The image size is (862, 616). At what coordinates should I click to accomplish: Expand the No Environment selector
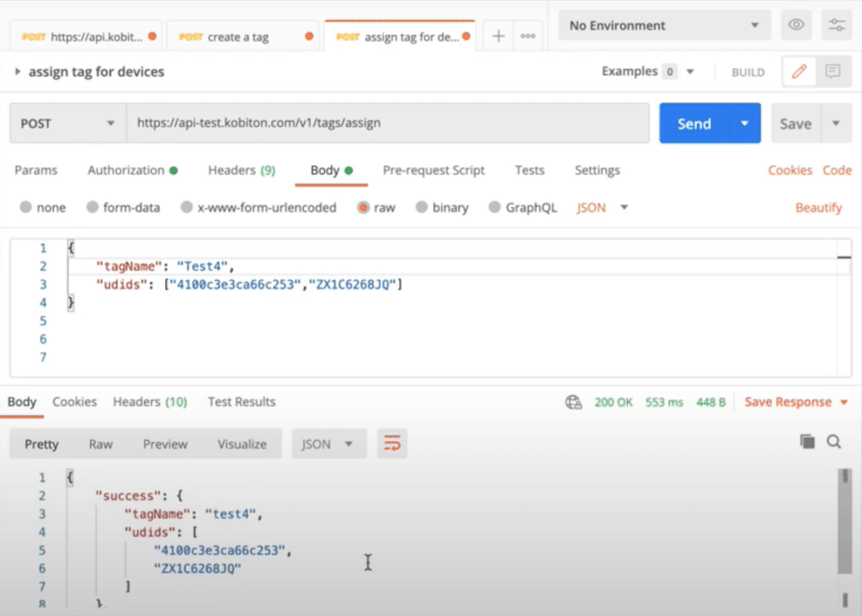point(664,24)
